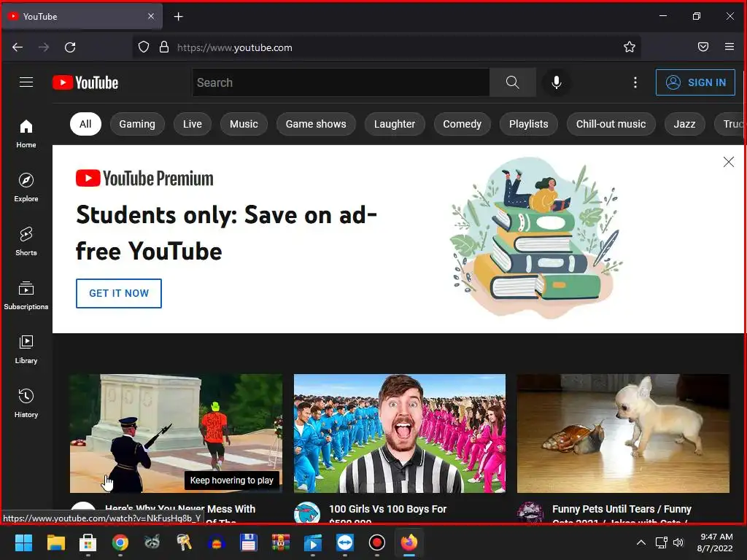Open TeamViewer from the taskbar
Viewport: 747px width, 560px height.
345,542
